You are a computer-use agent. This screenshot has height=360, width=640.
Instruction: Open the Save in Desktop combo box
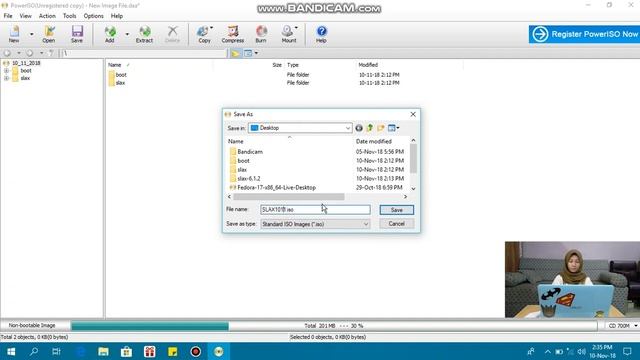click(300, 128)
